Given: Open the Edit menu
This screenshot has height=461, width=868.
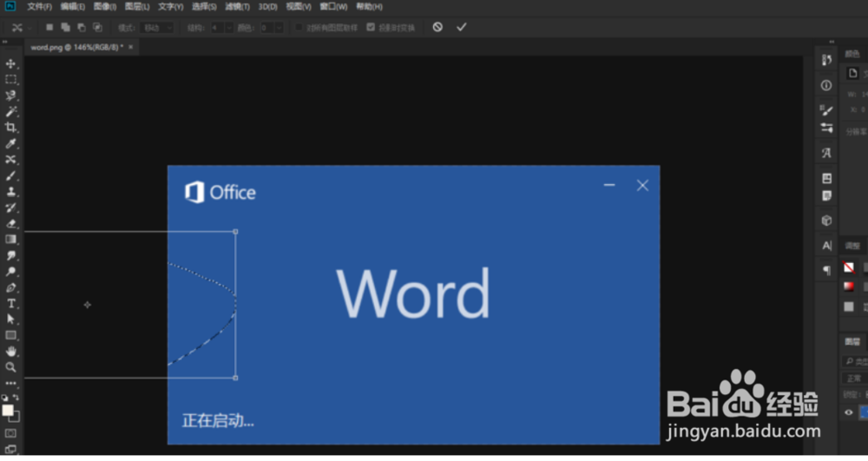Looking at the screenshot, I should pos(73,7).
